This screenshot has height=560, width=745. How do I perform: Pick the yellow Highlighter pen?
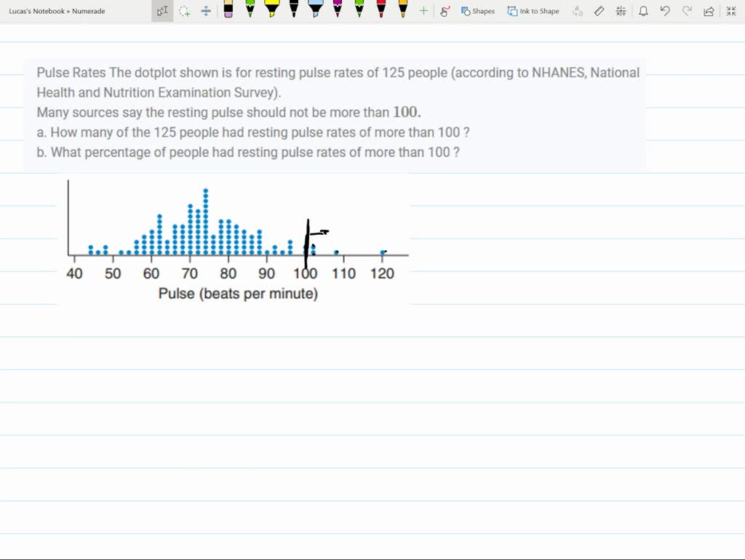coord(272,11)
